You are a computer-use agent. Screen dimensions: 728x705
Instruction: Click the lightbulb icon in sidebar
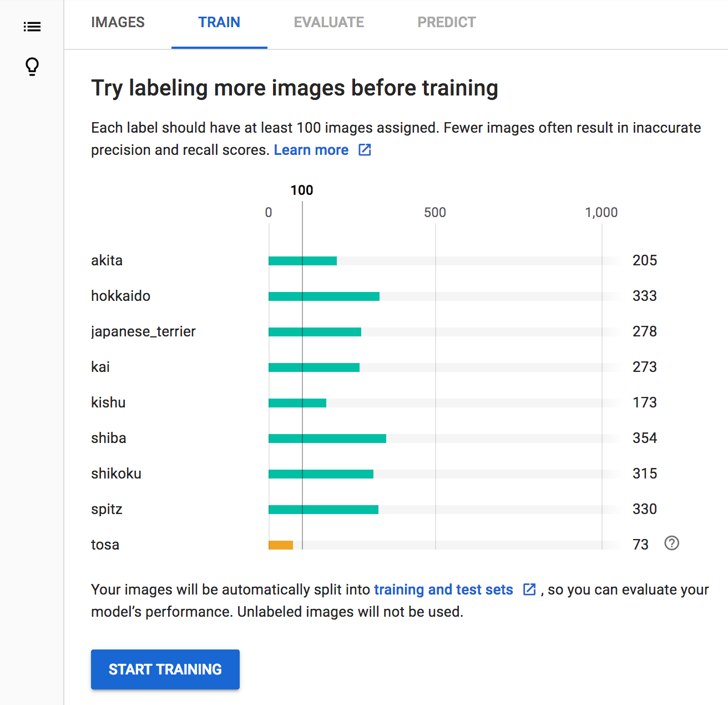click(x=32, y=67)
